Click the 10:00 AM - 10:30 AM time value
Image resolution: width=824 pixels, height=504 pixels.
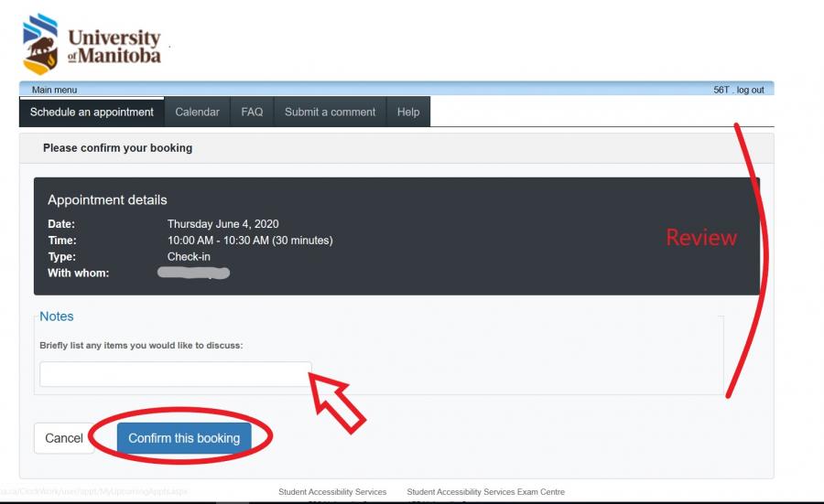(250, 241)
